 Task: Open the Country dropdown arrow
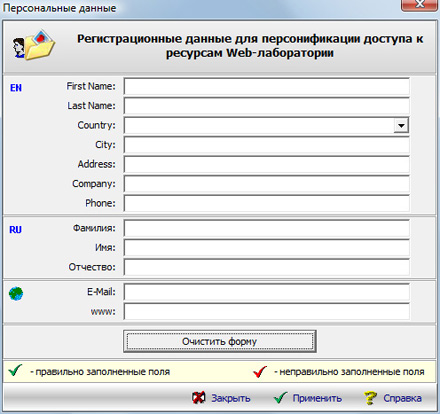point(401,126)
